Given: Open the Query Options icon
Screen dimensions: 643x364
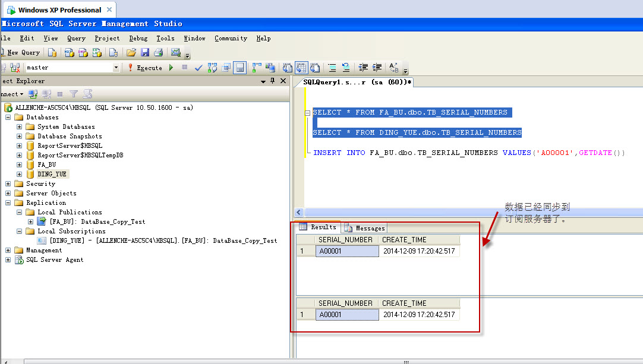Looking at the screenshot, I should [226, 68].
